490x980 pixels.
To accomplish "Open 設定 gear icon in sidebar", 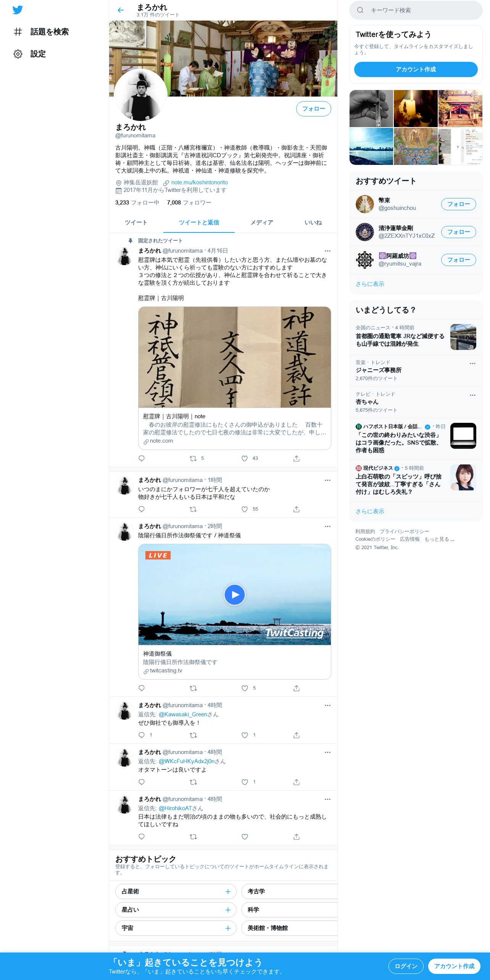I will click(x=18, y=54).
